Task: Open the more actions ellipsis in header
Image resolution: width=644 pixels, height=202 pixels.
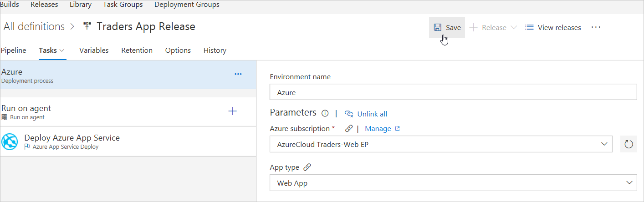Action: 596,27
